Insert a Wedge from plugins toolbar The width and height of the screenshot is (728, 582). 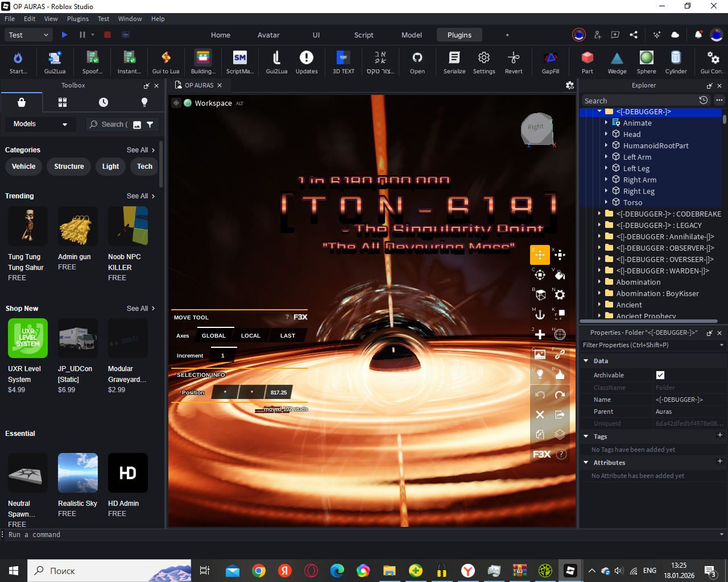point(617,61)
